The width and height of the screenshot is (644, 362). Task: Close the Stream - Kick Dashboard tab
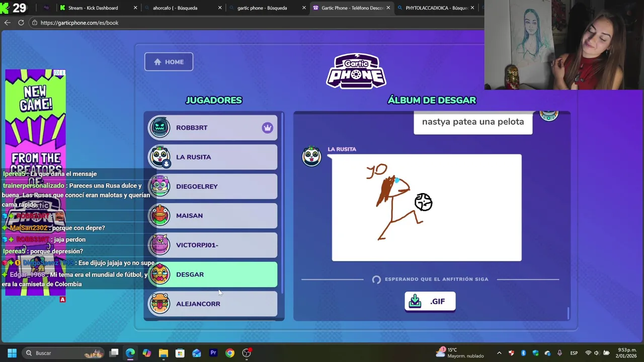[x=135, y=8]
